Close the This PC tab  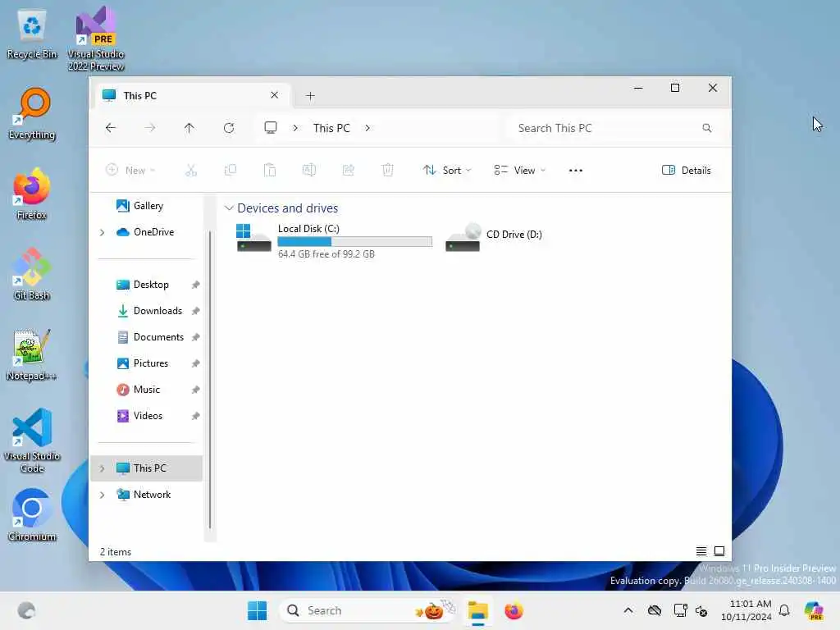coord(274,95)
